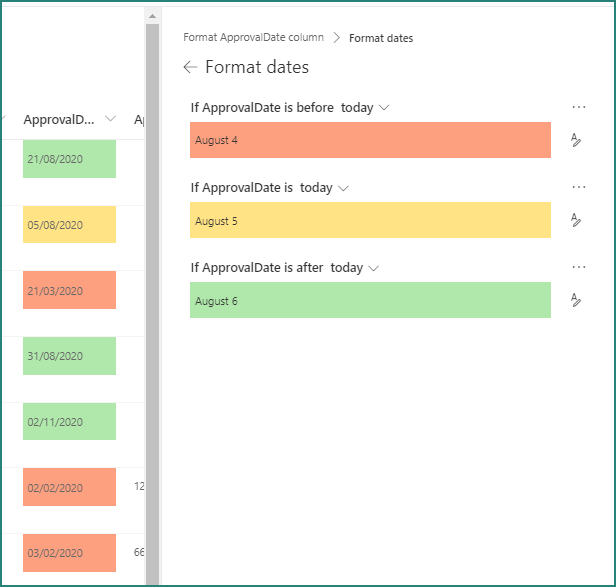The image size is (616, 587).
Task: Edit style of the yellow August 5 rule
Action: (576, 220)
